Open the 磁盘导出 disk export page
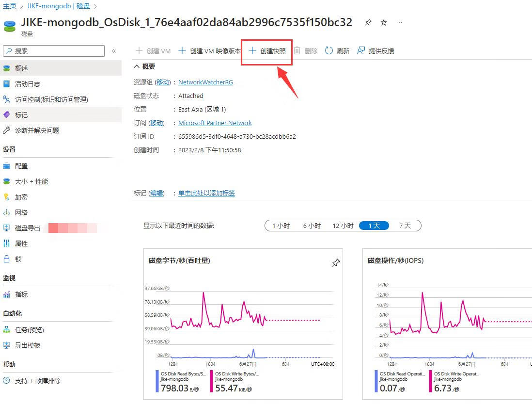 click(61, 228)
